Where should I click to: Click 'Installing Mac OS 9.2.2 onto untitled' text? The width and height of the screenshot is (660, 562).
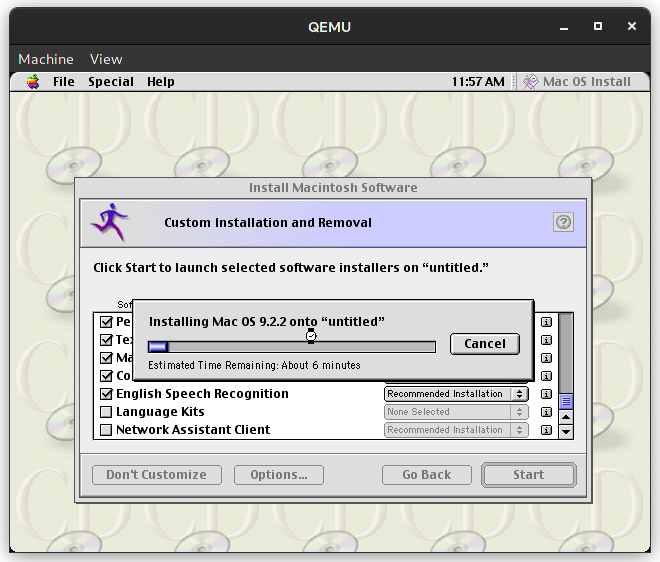[x=266, y=322]
